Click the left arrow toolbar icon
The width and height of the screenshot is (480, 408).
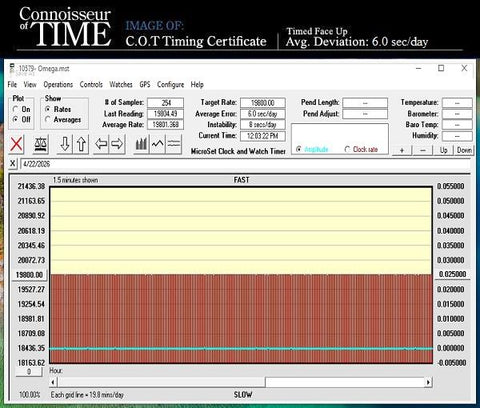[x=101, y=144]
